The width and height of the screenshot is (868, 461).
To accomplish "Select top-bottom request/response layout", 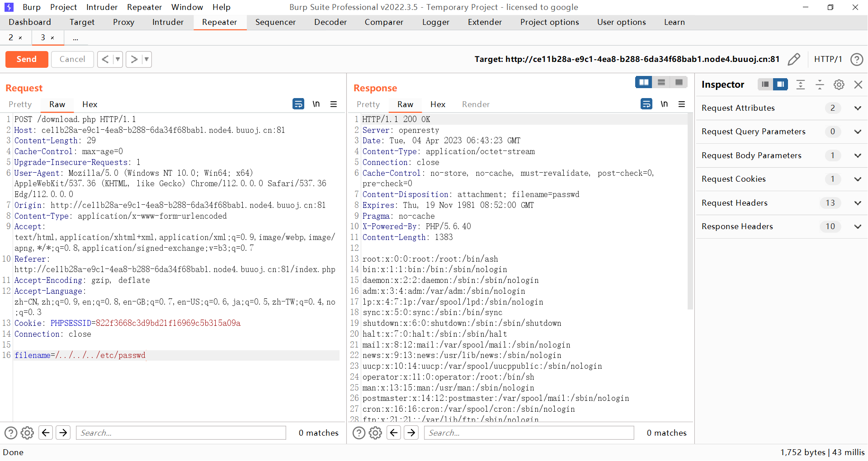I will (x=661, y=82).
